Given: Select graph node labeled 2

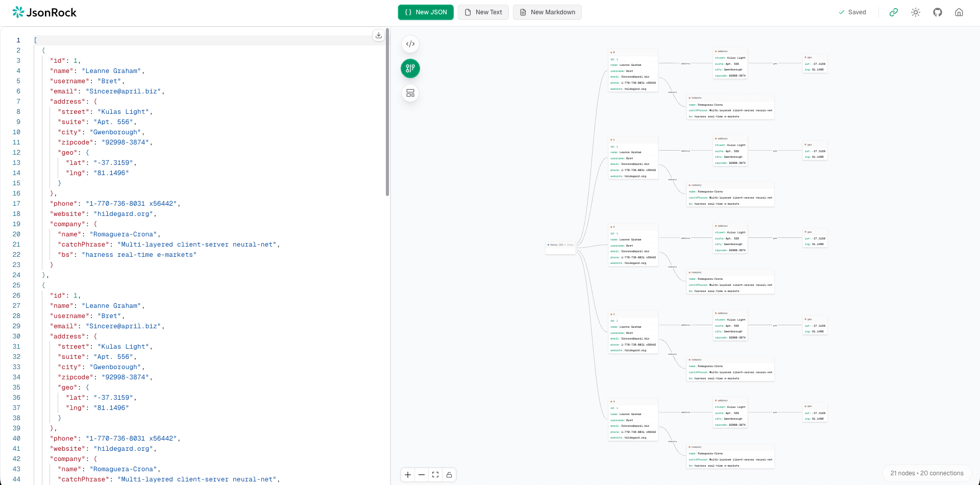Looking at the screenshot, I should 633,245.
